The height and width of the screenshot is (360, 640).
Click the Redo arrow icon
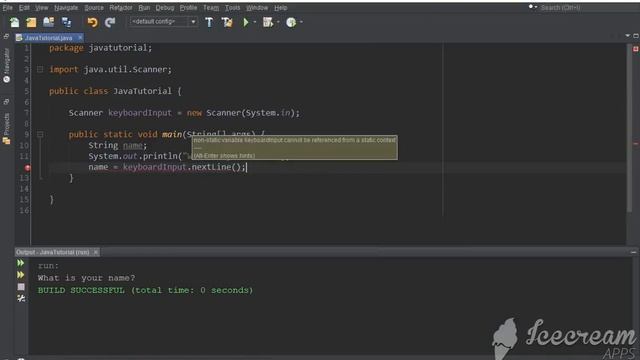pos(110,22)
